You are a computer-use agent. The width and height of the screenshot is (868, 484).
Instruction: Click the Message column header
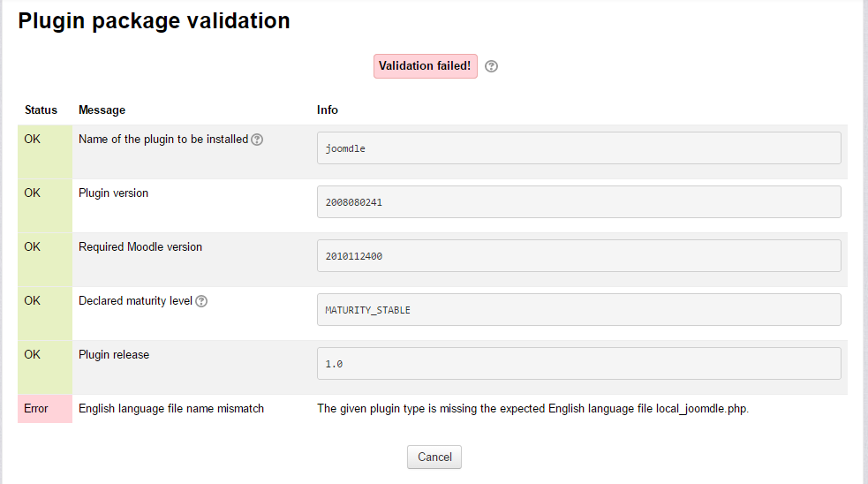click(x=102, y=110)
